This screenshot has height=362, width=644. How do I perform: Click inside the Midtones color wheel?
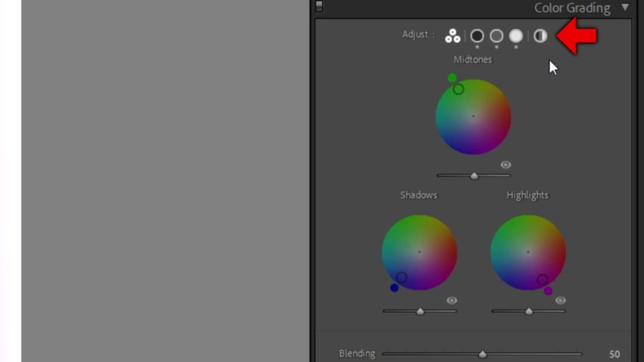tap(473, 117)
